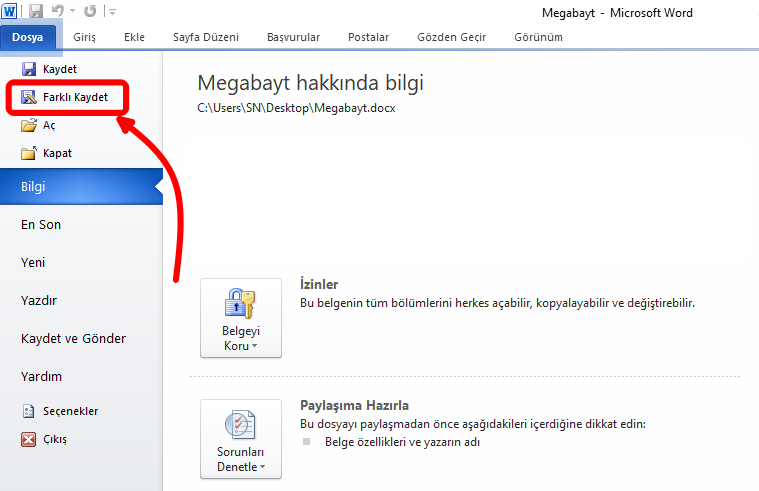Click the Çıkış (Exit) red X icon

(x=29, y=439)
